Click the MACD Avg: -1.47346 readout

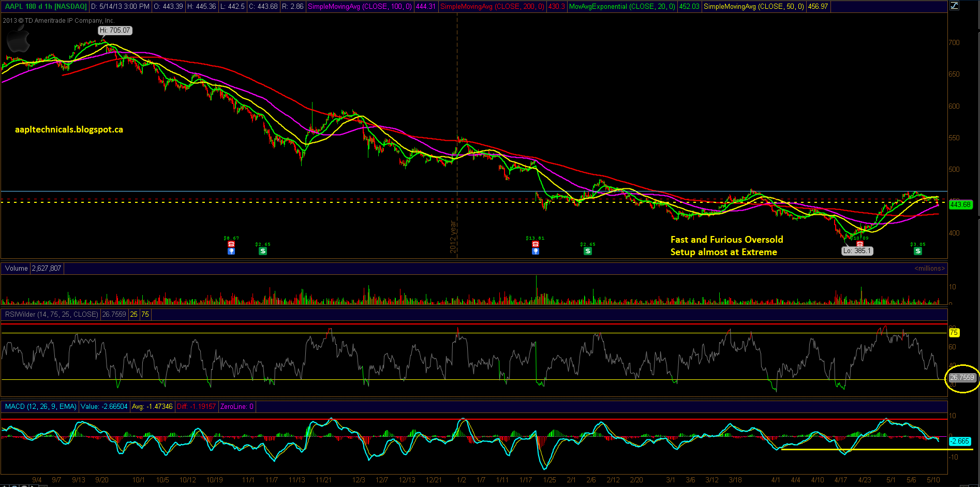152,406
